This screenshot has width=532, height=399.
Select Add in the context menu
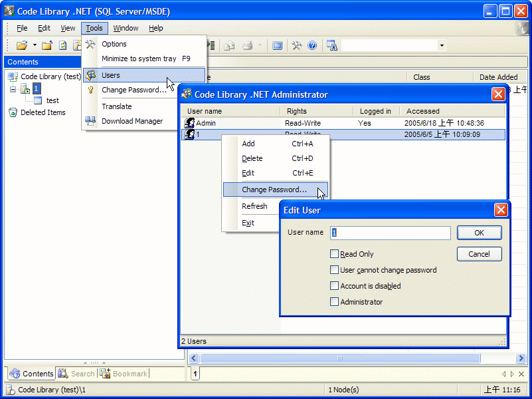(276, 144)
